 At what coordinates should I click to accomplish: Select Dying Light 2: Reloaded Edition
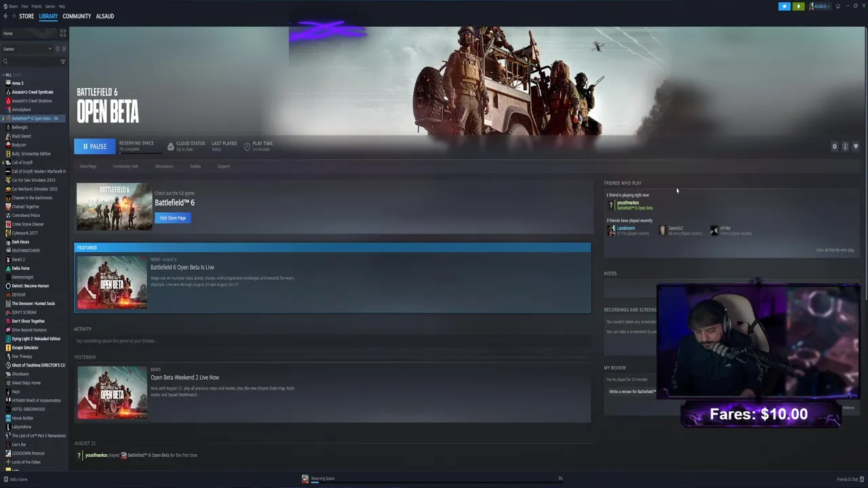pyautogui.click(x=36, y=339)
